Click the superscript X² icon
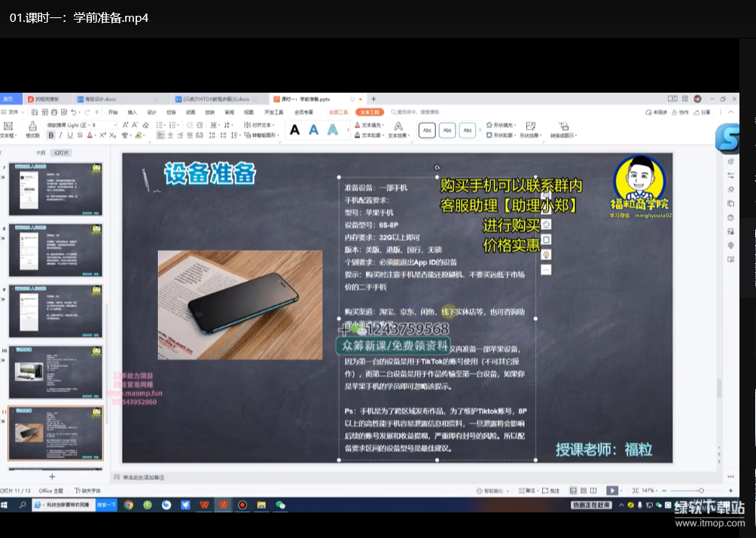This screenshot has width=756, height=538. [x=103, y=136]
